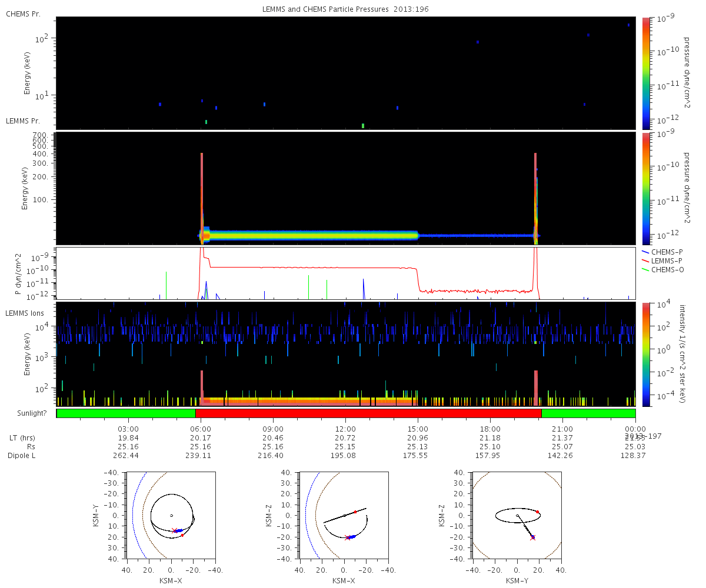Click the LEMMS Ions intensity color bar
Screen dimensions: 706x588
coord(646,354)
